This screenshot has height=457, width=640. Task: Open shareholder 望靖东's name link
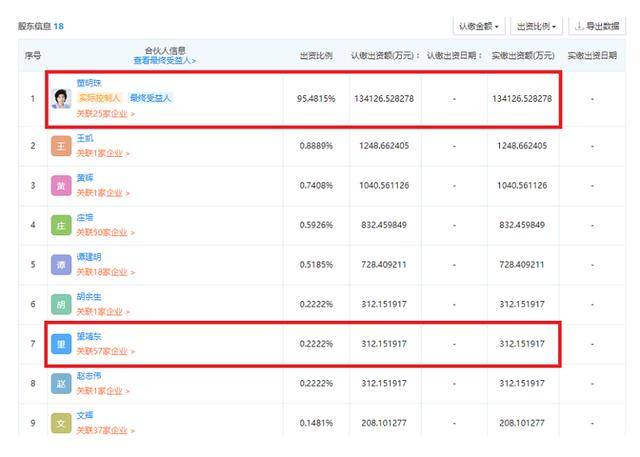pyautogui.click(x=89, y=336)
